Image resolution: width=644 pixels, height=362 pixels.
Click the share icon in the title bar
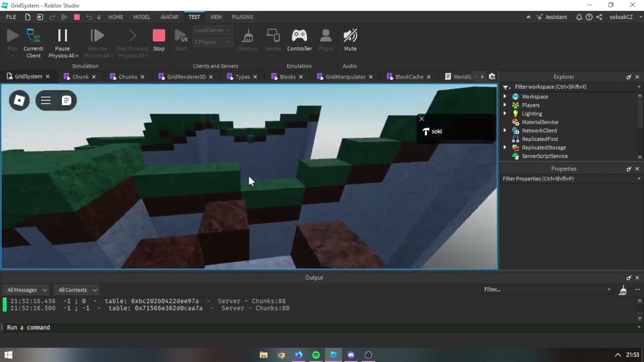click(x=599, y=17)
